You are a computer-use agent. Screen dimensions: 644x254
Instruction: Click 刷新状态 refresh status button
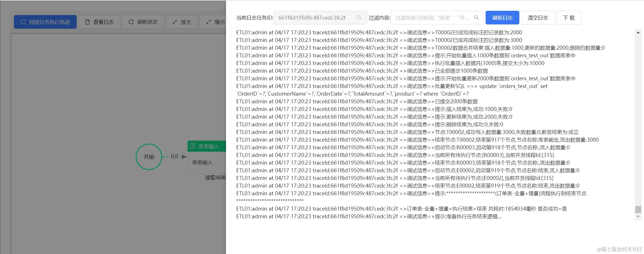point(143,22)
